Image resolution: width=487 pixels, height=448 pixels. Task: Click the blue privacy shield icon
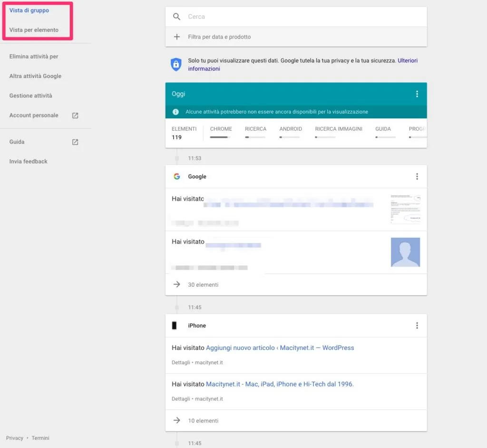[176, 64]
